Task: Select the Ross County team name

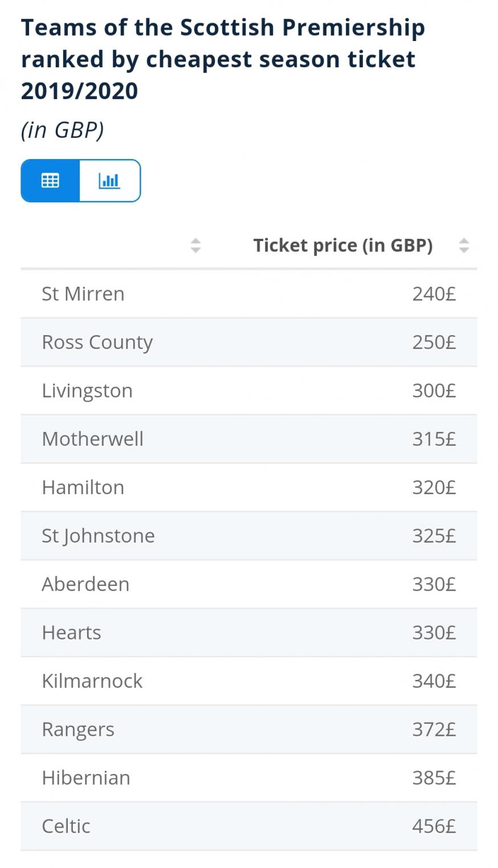Action: 97,342
